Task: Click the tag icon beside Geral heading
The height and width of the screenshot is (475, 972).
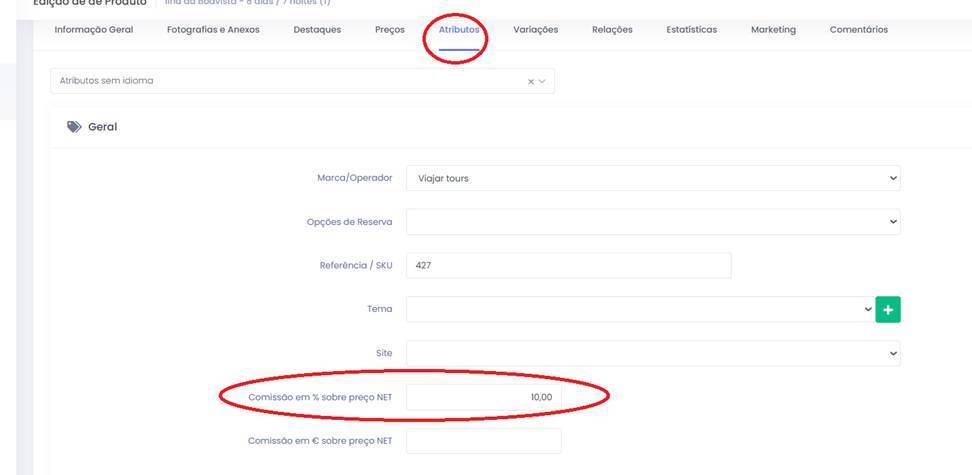Action: [x=74, y=127]
